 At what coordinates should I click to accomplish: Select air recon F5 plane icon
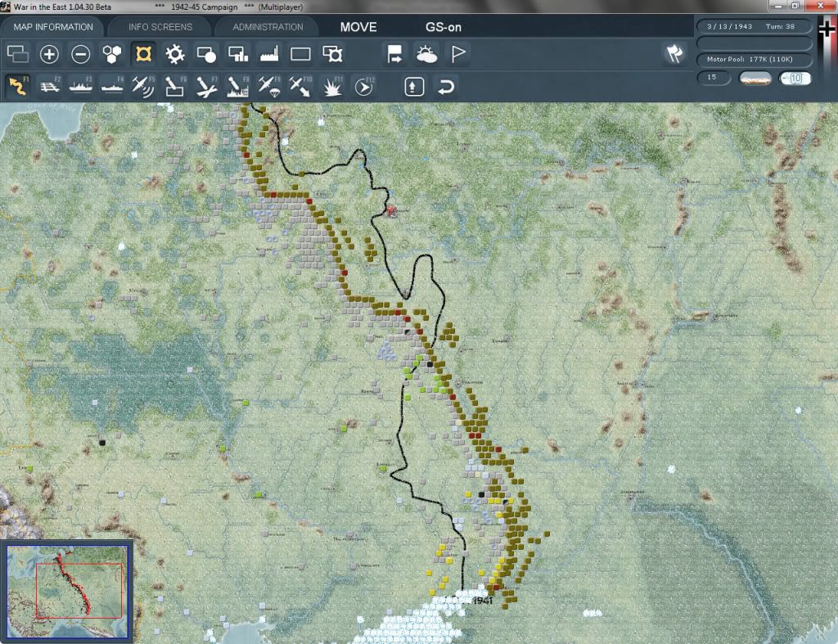(x=143, y=86)
